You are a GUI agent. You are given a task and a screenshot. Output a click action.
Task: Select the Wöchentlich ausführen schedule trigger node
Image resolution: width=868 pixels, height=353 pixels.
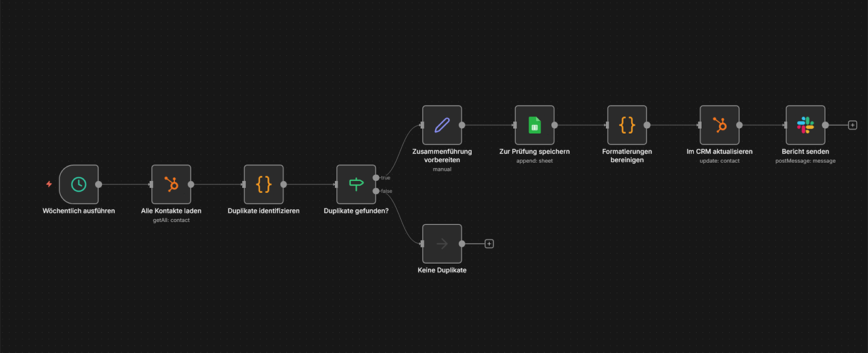click(x=79, y=184)
